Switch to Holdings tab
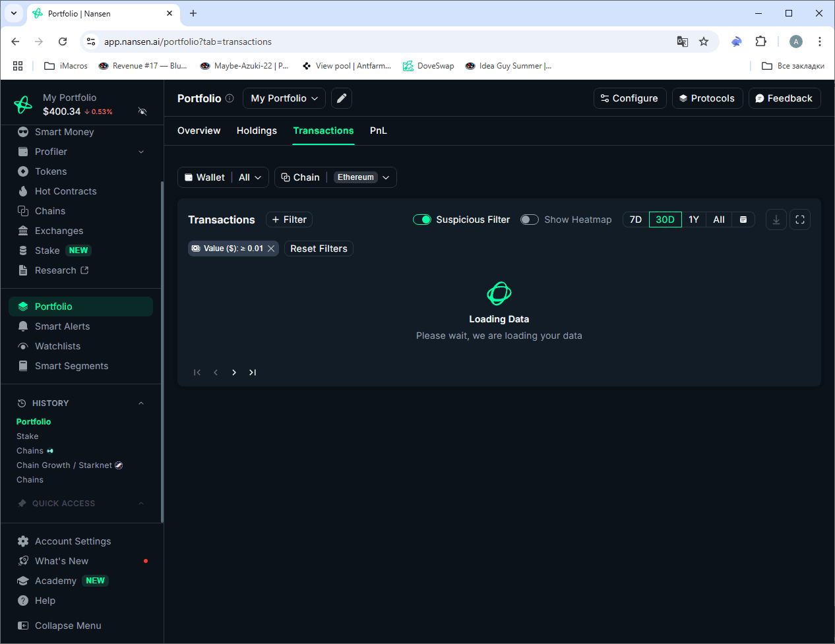Viewport: 835px width, 644px height. click(257, 131)
